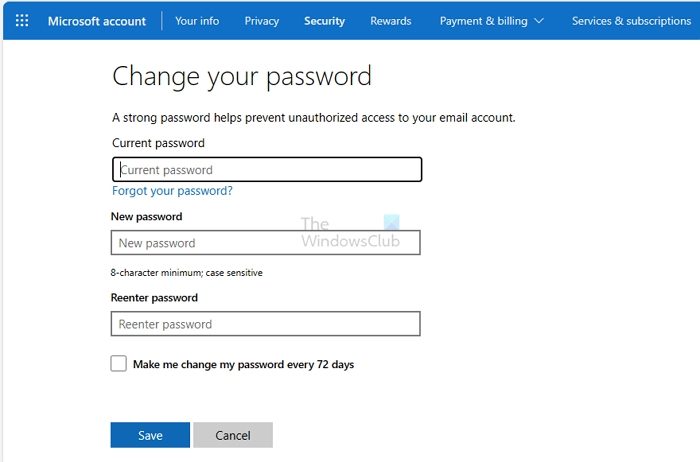Open the Privacy tab
Viewport: 700px width, 462px height.
click(262, 21)
